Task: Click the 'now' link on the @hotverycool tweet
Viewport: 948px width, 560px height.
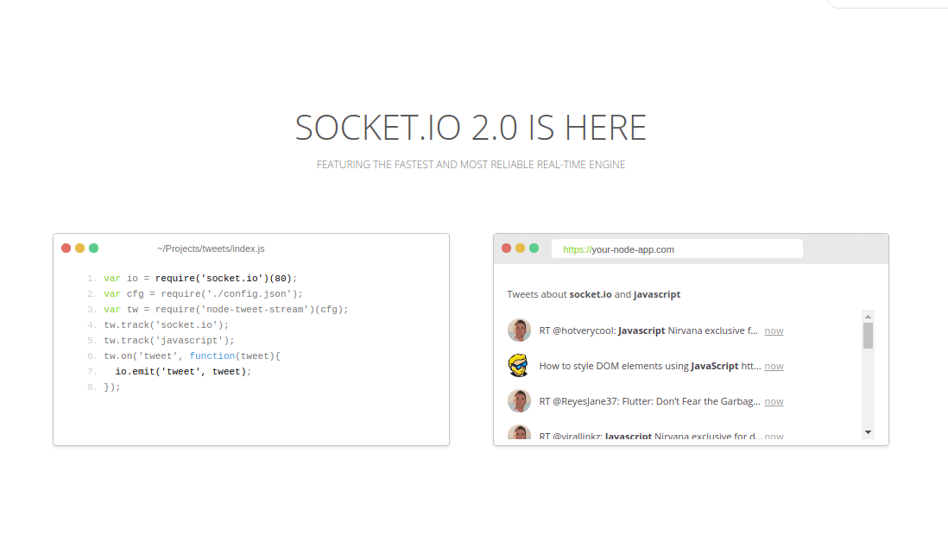Action: pos(774,331)
